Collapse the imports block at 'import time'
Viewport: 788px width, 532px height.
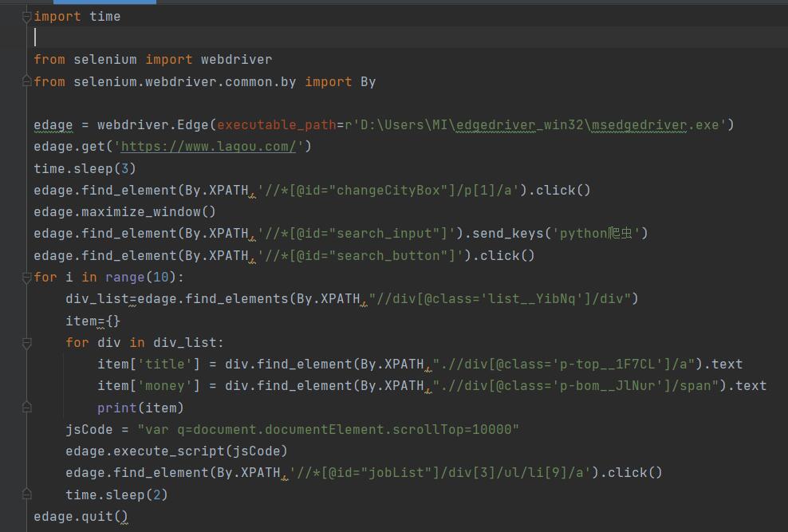(x=27, y=17)
